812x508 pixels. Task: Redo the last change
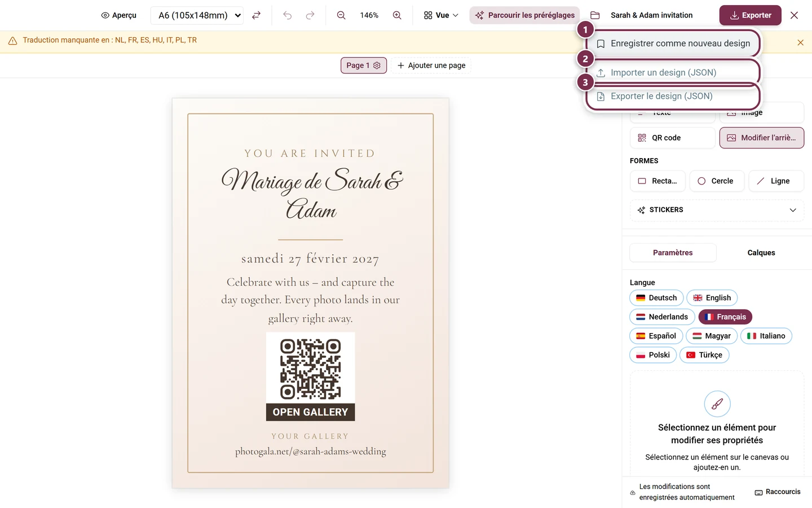click(310, 15)
